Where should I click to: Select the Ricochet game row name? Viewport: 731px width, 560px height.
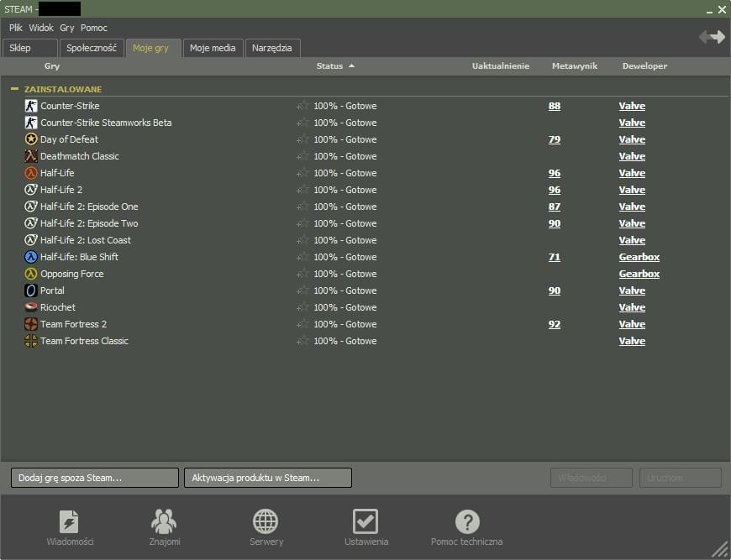point(58,307)
